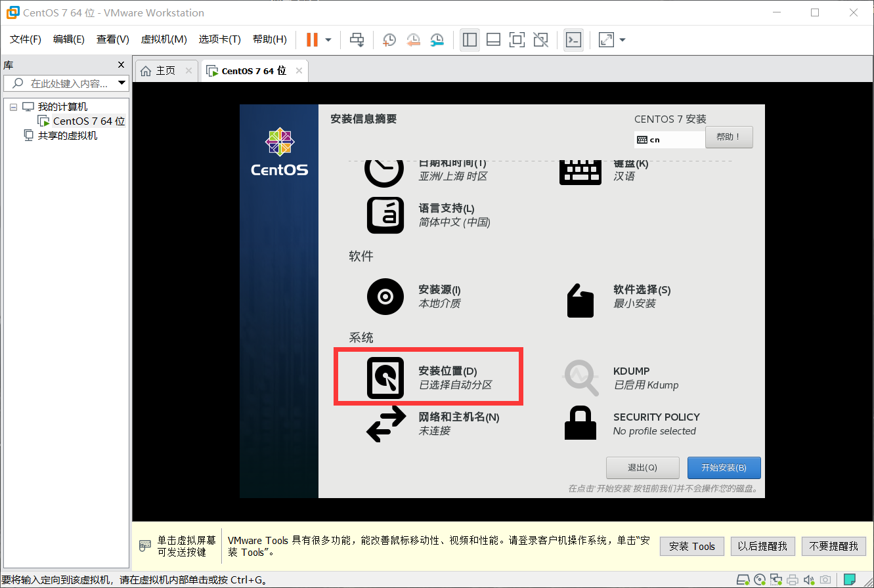Image resolution: width=874 pixels, height=588 pixels.
Task: Click the 开始安装(B) begin installation button
Action: click(724, 468)
